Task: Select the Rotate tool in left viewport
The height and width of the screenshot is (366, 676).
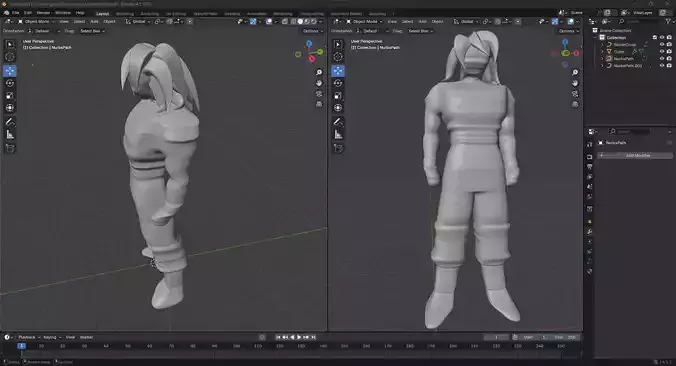Action: [x=10, y=83]
